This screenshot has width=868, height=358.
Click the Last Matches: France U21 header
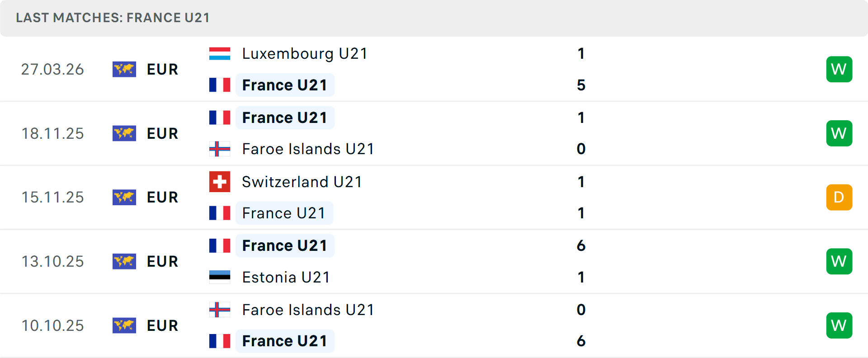click(113, 18)
